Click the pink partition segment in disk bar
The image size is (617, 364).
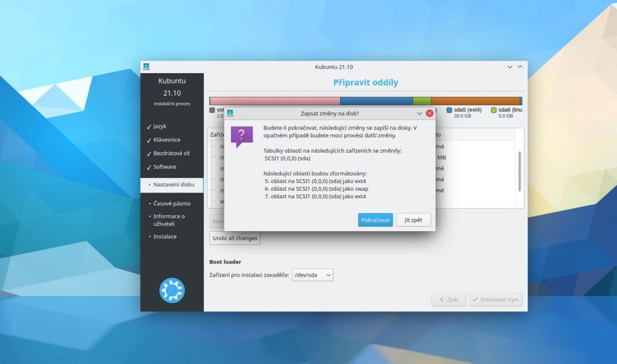274,101
